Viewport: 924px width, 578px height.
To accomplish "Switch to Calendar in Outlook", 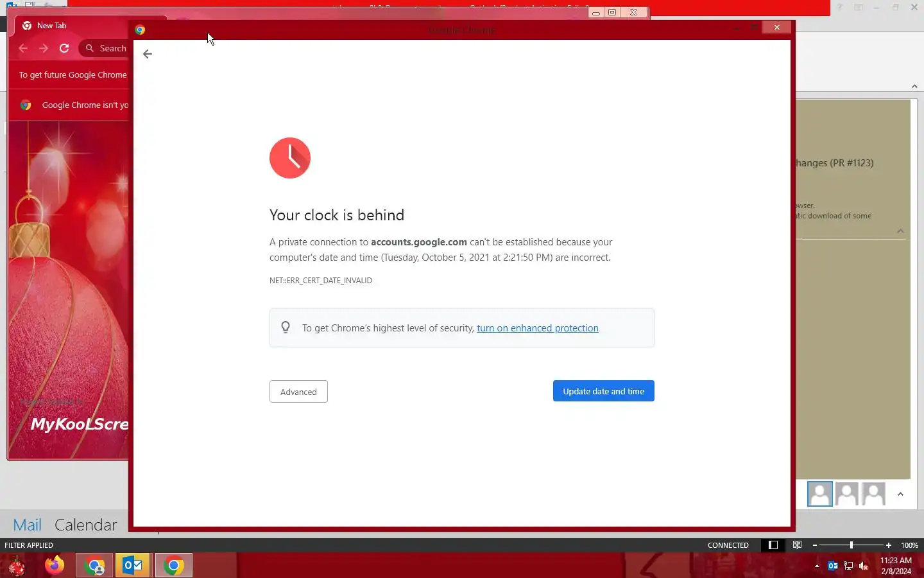I will [x=86, y=525].
